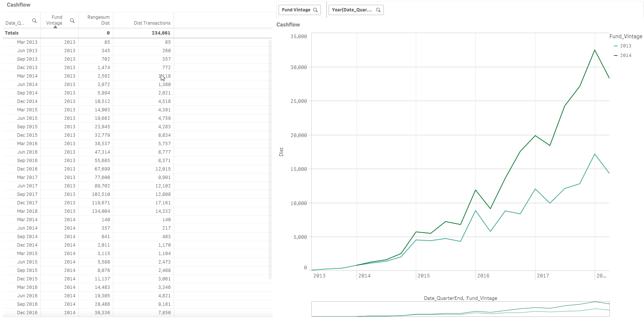644x323 pixels.
Task: Sort by the Dist Transactions header
Action: [152, 23]
